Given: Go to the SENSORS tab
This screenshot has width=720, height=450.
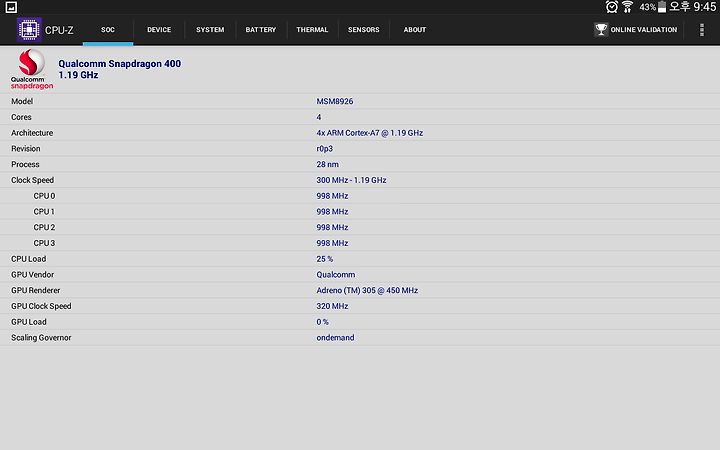Looking at the screenshot, I should tap(364, 30).
